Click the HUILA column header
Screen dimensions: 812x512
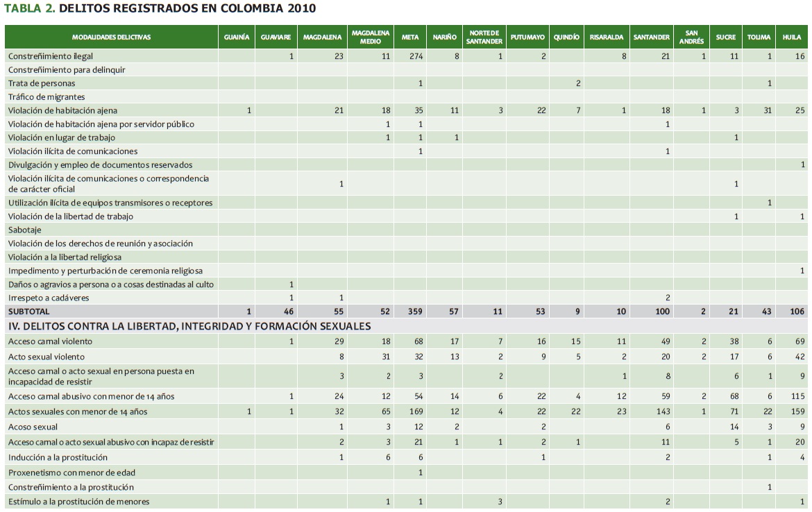[x=791, y=37]
